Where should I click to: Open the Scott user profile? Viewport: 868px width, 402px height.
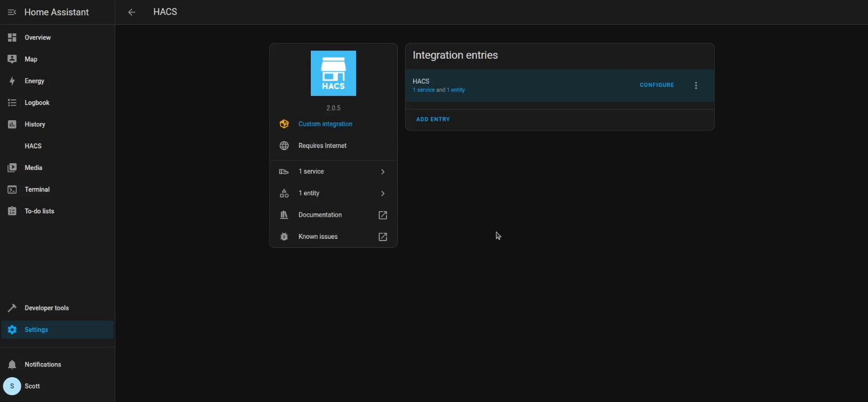click(x=58, y=386)
